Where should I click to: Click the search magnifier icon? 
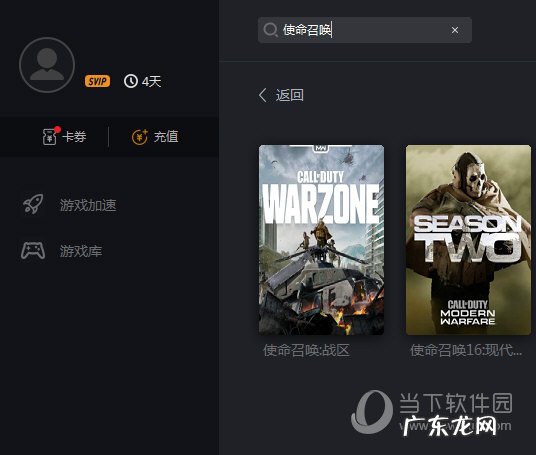point(270,30)
